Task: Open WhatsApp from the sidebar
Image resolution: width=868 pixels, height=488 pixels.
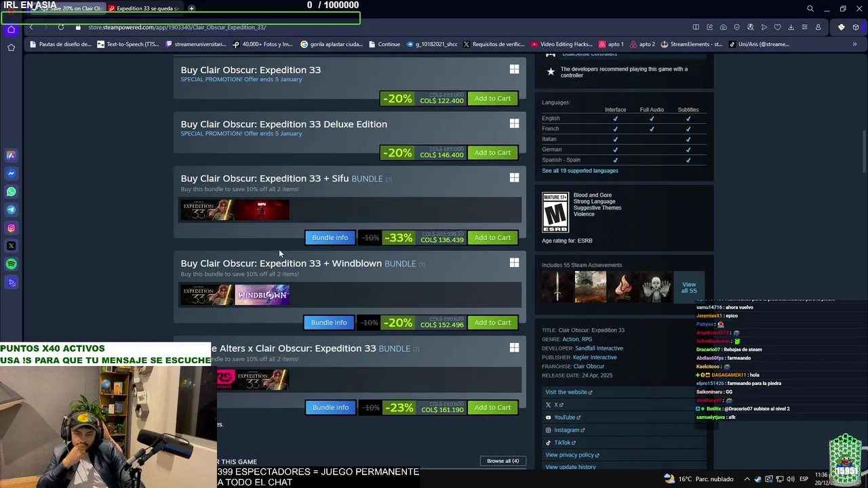Action: pos(11,192)
